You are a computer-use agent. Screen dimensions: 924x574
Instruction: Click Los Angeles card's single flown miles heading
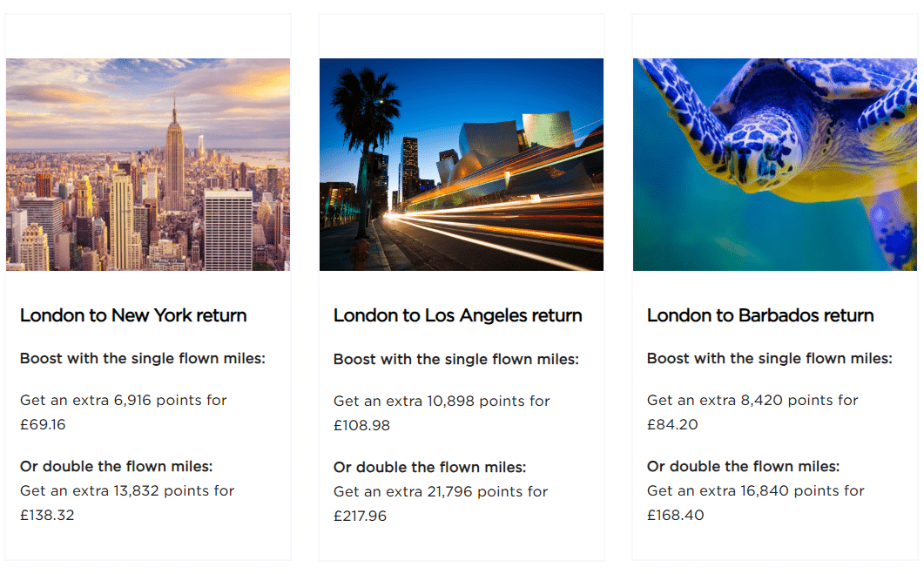(456, 359)
